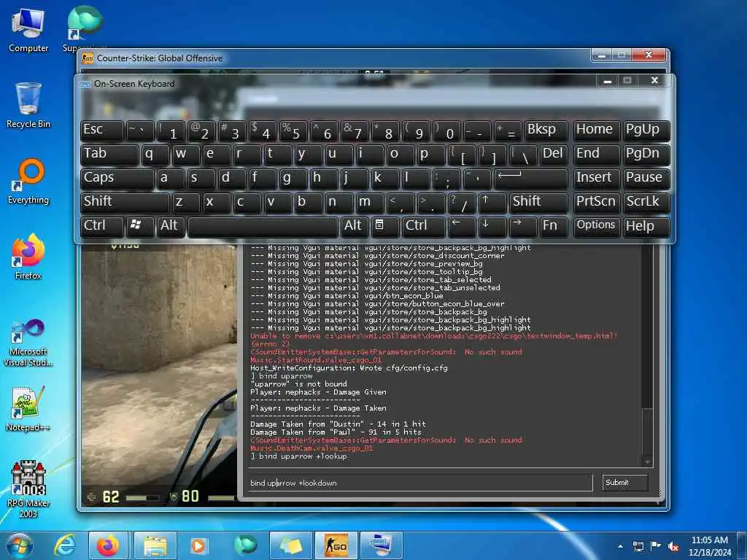Screen dimensions: 747x560
Task: Submit the console command
Action: click(624, 483)
